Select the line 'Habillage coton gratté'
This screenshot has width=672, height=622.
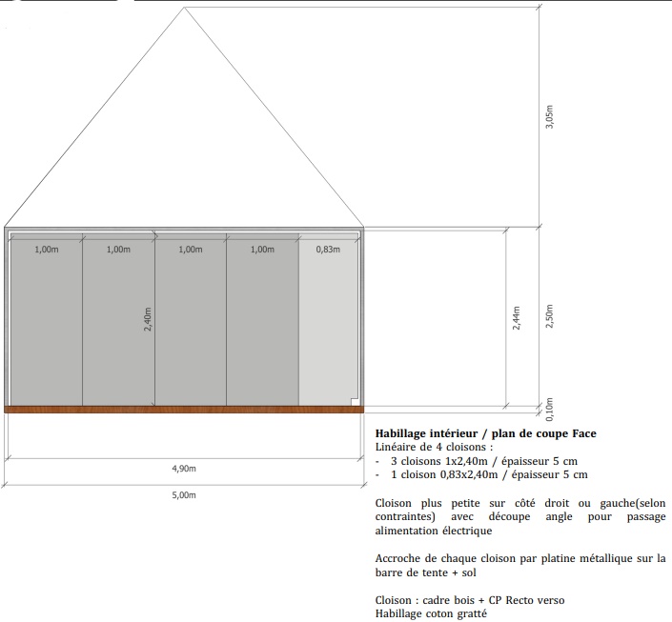tap(431, 613)
